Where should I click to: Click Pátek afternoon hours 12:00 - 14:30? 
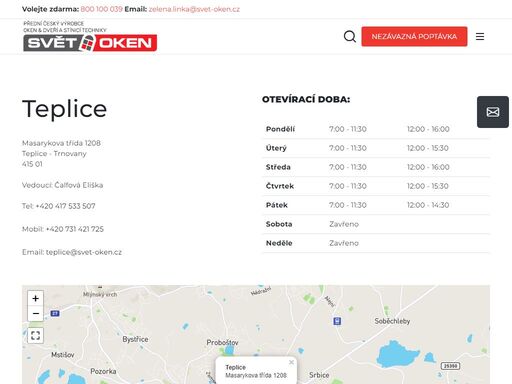pyautogui.click(x=428, y=205)
